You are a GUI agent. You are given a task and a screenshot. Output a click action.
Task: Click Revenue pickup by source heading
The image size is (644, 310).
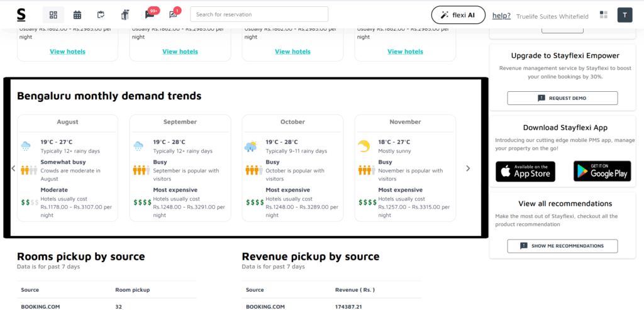[x=311, y=257]
